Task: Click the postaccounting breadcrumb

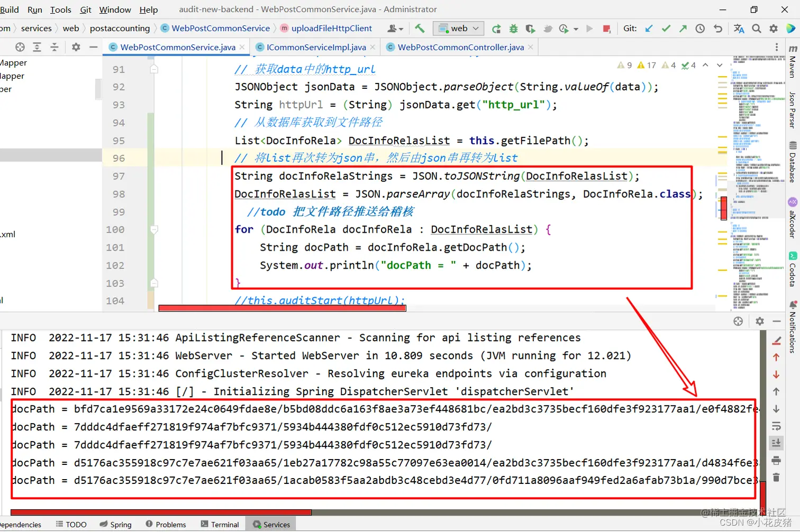Action: (x=120, y=29)
